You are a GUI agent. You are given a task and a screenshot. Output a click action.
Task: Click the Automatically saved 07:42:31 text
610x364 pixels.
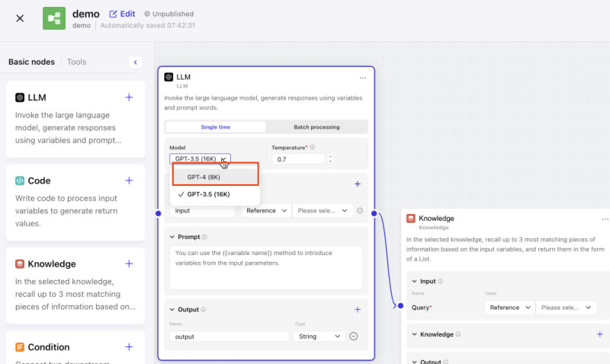(x=148, y=26)
